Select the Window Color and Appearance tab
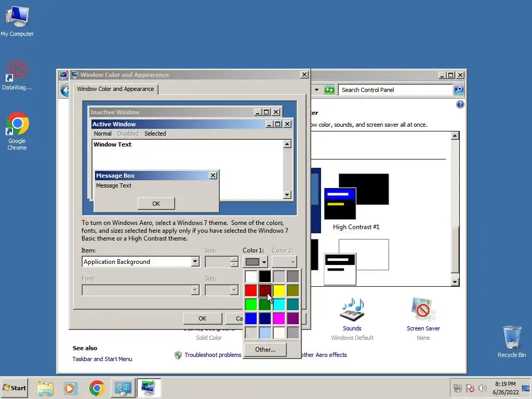532x399 pixels. point(115,89)
